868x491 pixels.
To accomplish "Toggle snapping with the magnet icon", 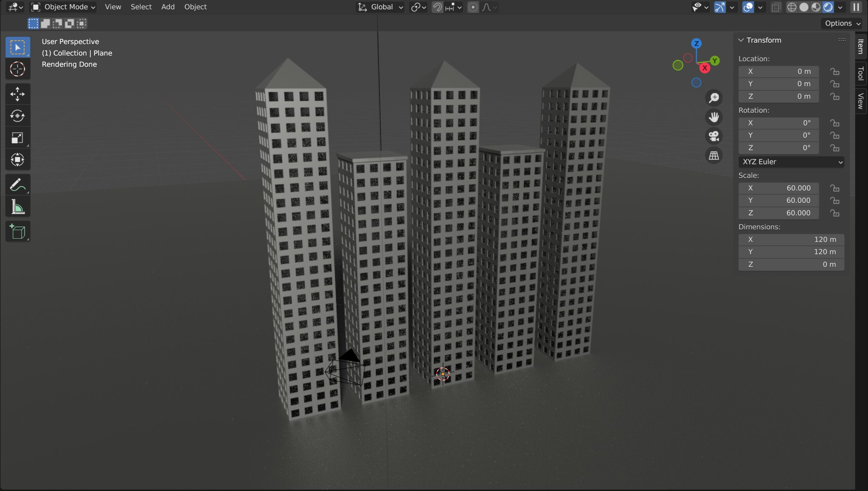I will pos(437,7).
